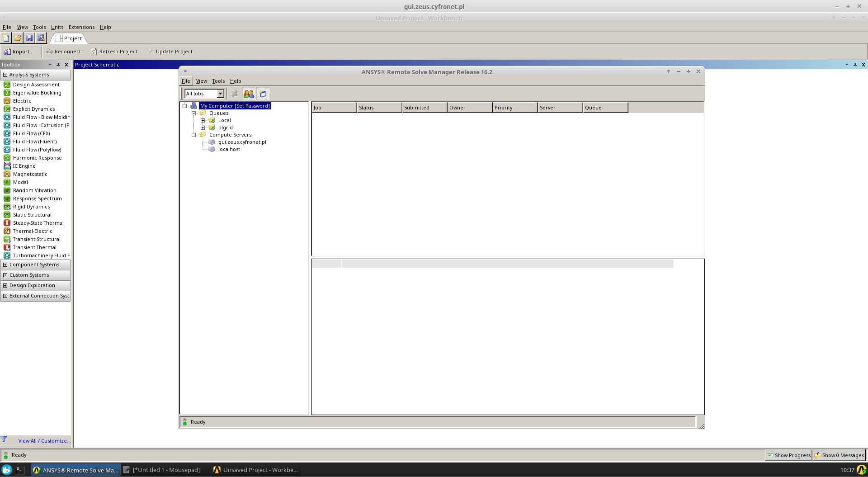Select the Thermal-Electric icon
This screenshot has width=868, height=477.
(x=7, y=231)
